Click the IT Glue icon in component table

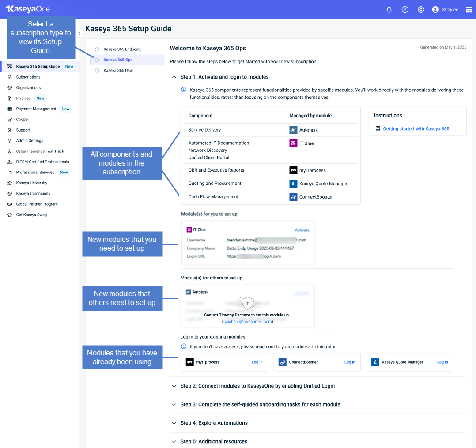click(293, 143)
